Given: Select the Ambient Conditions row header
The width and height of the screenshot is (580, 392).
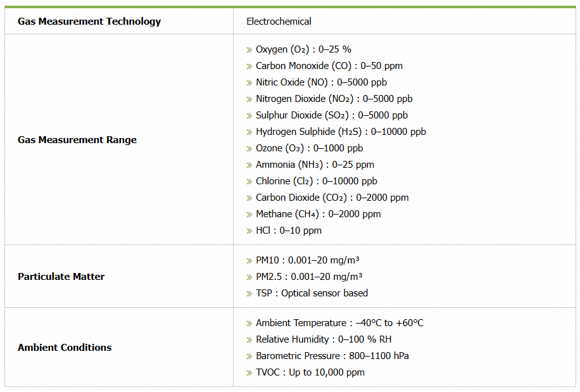Looking at the screenshot, I should click(65, 348).
